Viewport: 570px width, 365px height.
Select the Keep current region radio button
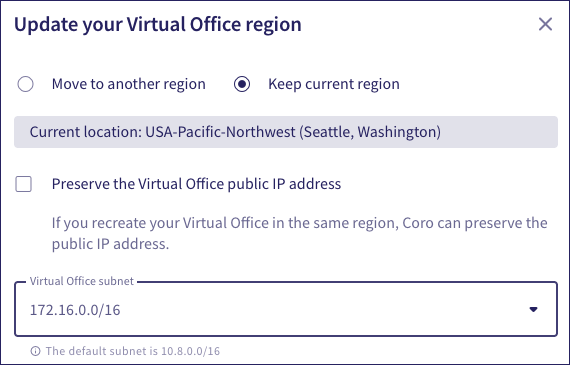[x=242, y=84]
